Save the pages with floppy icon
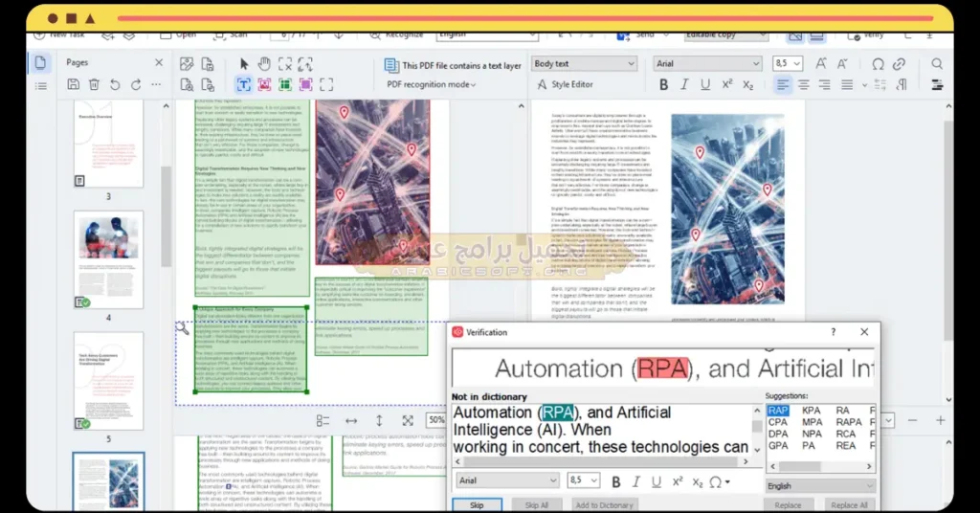This screenshot has height=513, width=980. pos(73,84)
